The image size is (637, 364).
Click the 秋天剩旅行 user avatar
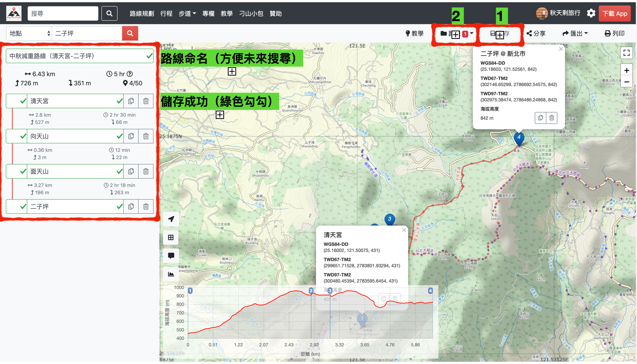click(x=542, y=13)
